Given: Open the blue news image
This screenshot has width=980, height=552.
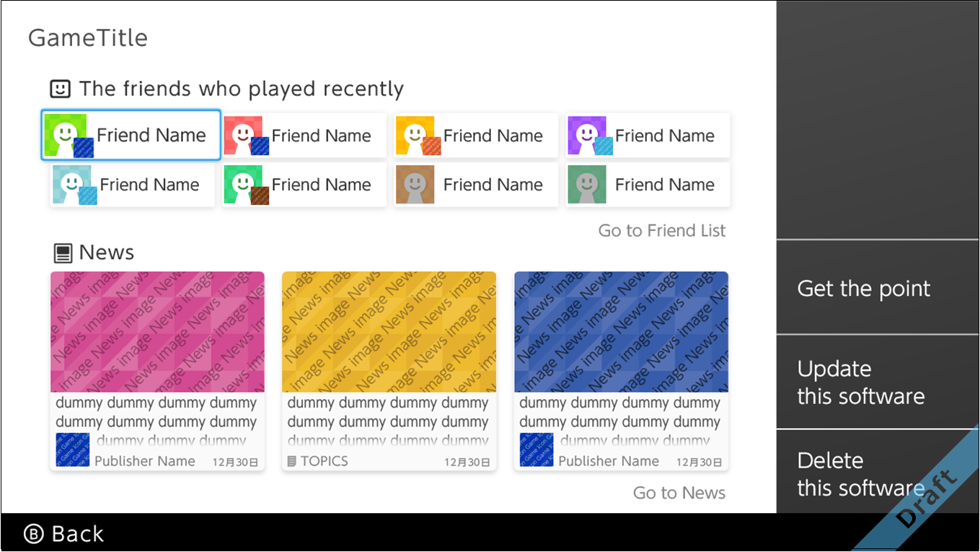Looking at the screenshot, I should [622, 332].
